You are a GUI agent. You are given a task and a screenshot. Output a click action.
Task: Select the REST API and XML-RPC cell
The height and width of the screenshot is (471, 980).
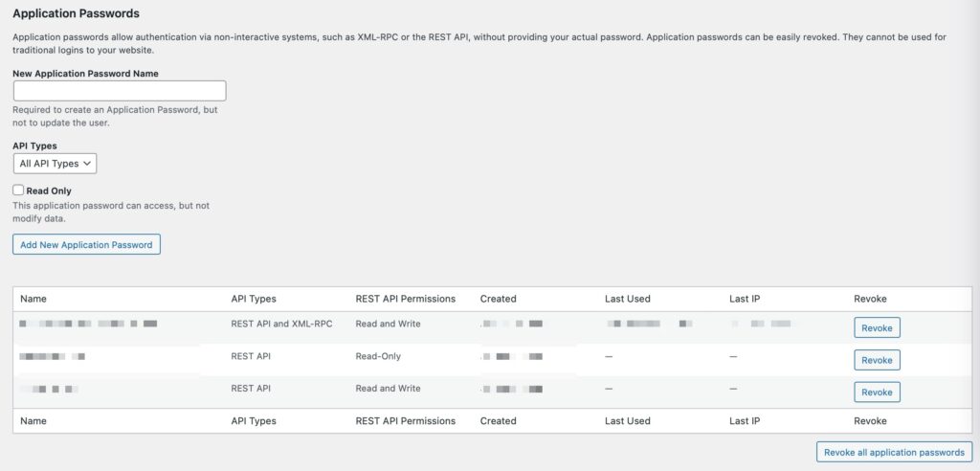[281, 324]
